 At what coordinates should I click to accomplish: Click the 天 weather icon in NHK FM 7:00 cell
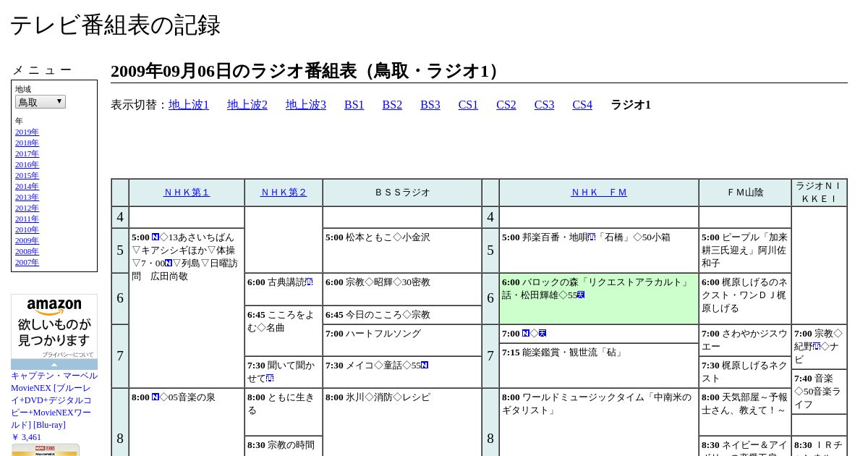coord(542,333)
